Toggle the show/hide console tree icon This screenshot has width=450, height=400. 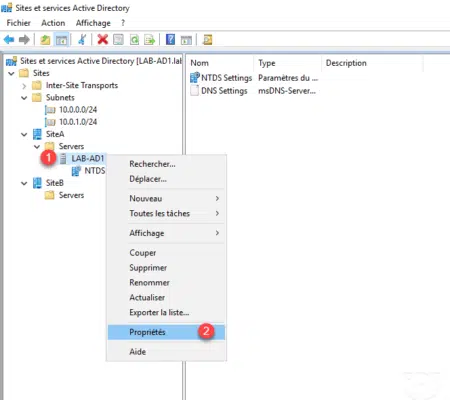click(x=61, y=40)
